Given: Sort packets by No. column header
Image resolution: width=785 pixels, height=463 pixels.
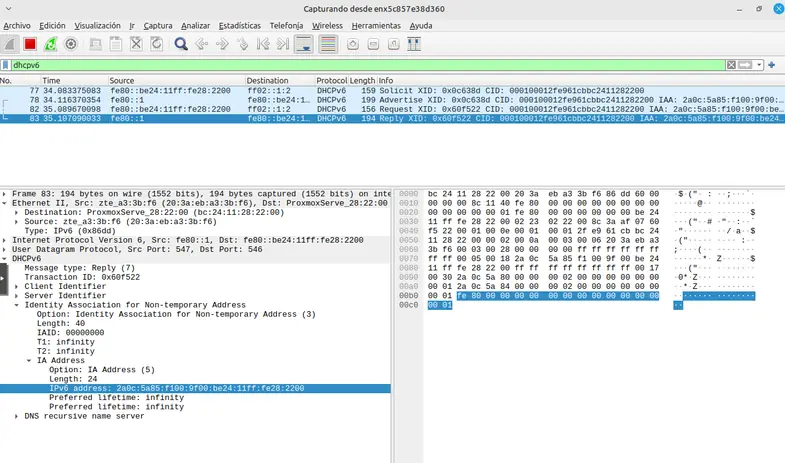Looking at the screenshot, I should pyautogui.click(x=20, y=81).
